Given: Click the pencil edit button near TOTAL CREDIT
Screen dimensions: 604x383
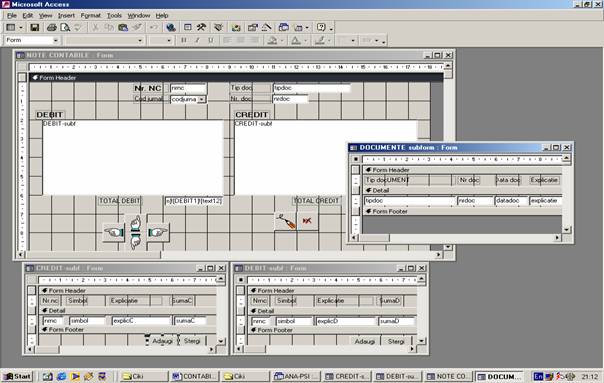Looking at the screenshot, I should click(285, 221).
